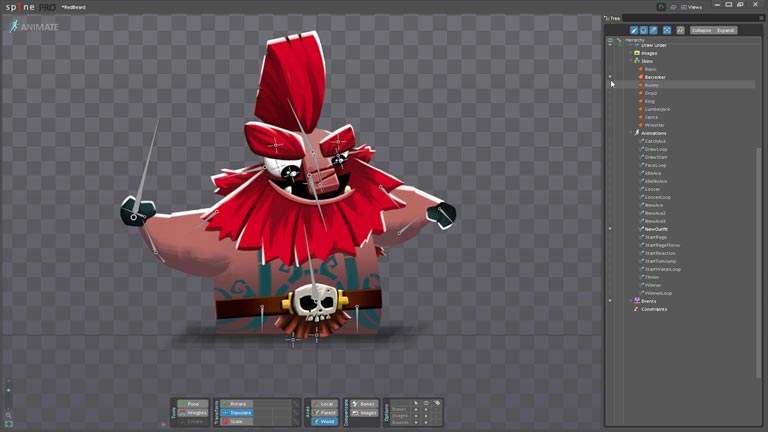Viewport: 768px width, 432px height.
Task: Activate the Translate transform tool
Action: pyautogui.click(x=238, y=412)
